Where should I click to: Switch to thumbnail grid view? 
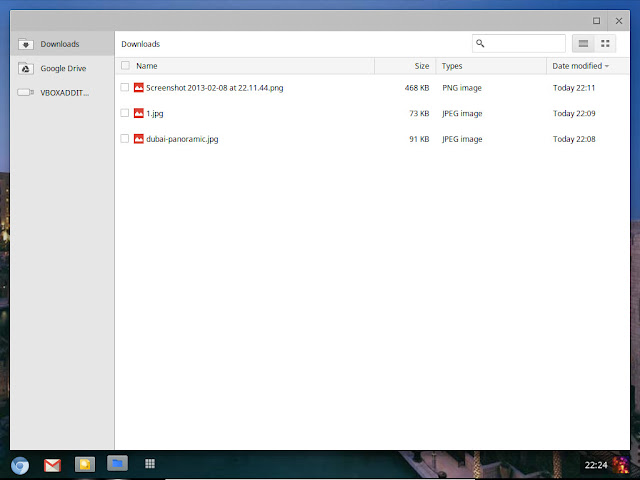pos(605,44)
